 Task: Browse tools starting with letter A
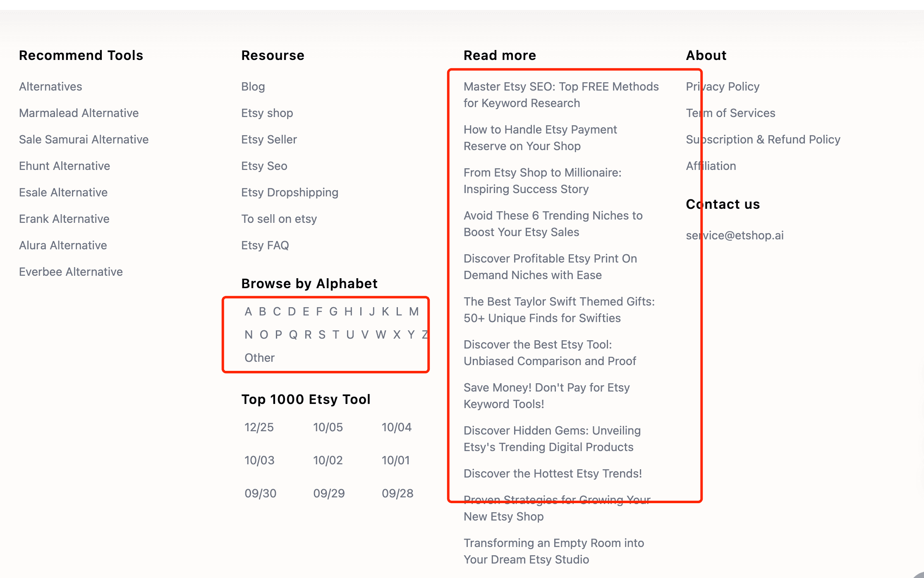[x=248, y=311]
